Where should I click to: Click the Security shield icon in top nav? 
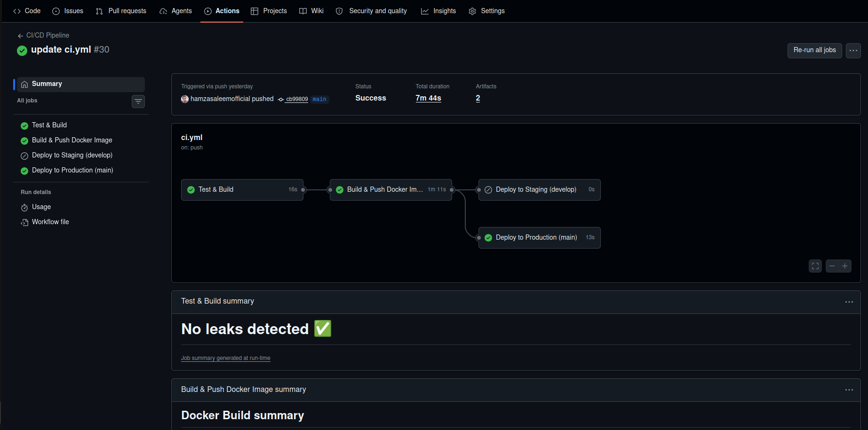339,11
